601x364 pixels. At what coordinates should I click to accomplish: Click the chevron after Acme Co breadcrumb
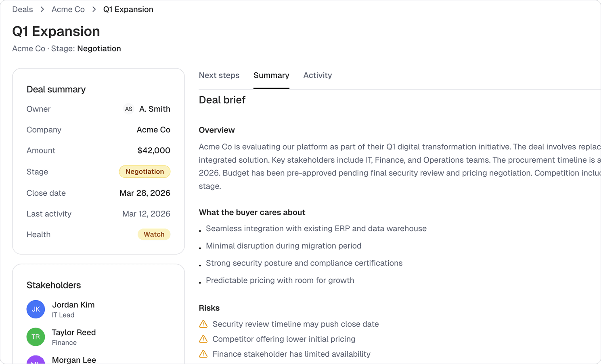coord(94,9)
